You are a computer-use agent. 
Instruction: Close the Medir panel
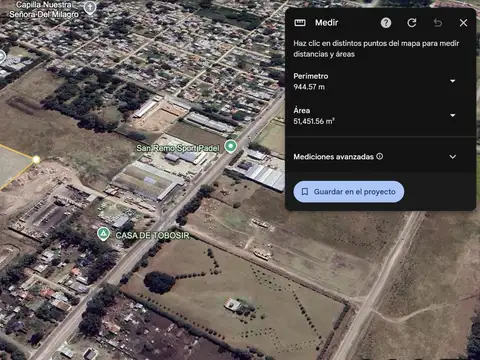(x=463, y=23)
